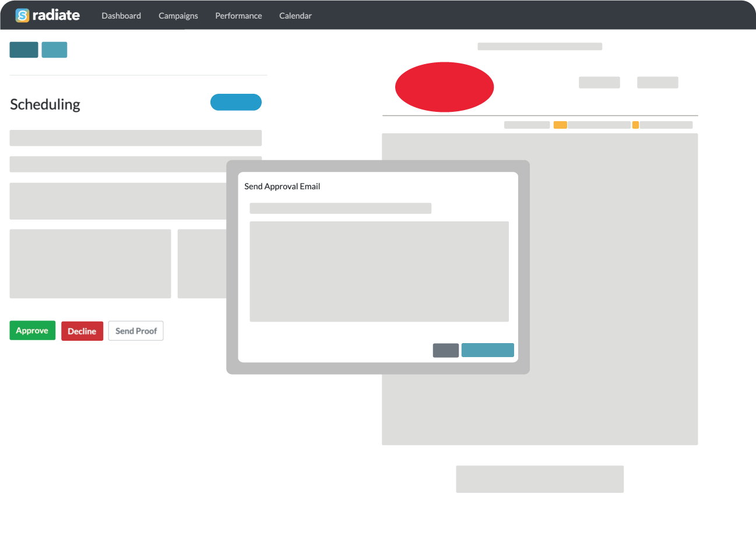Viewport: 756px width, 533px height.
Task: Go to the Campaigns section
Action: [x=178, y=16]
